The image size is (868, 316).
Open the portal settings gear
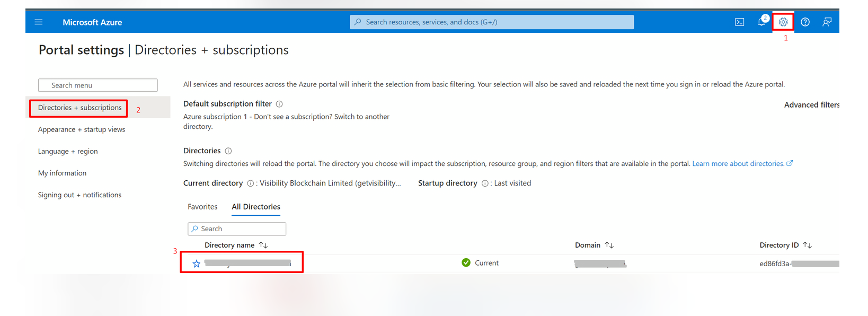tap(783, 22)
